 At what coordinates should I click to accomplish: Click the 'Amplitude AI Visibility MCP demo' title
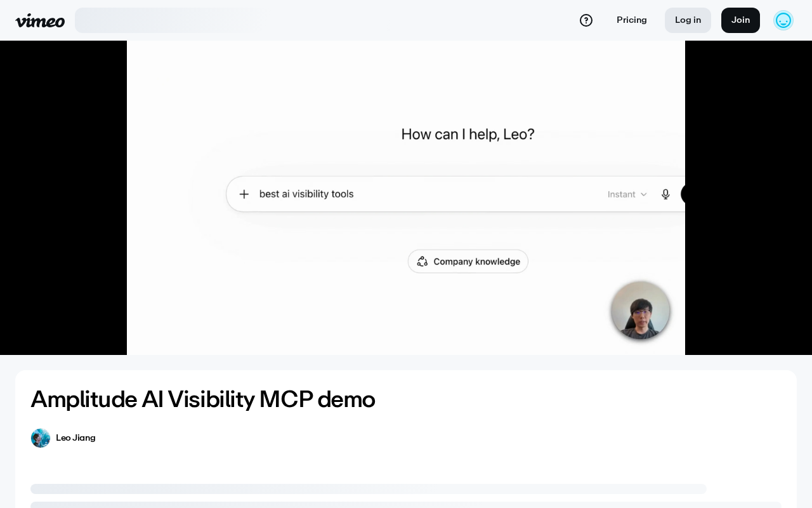pyautogui.click(x=203, y=399)
